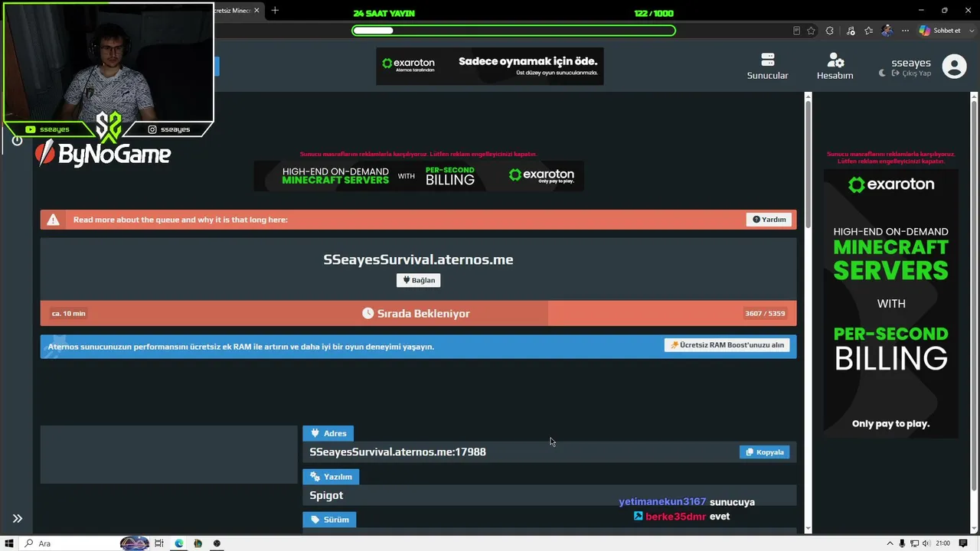Image resolution: width=980 pixels, height=551 pixels.
Task: Claim the Ücretsiz RAM Boost offer
Action: point(727,345)
